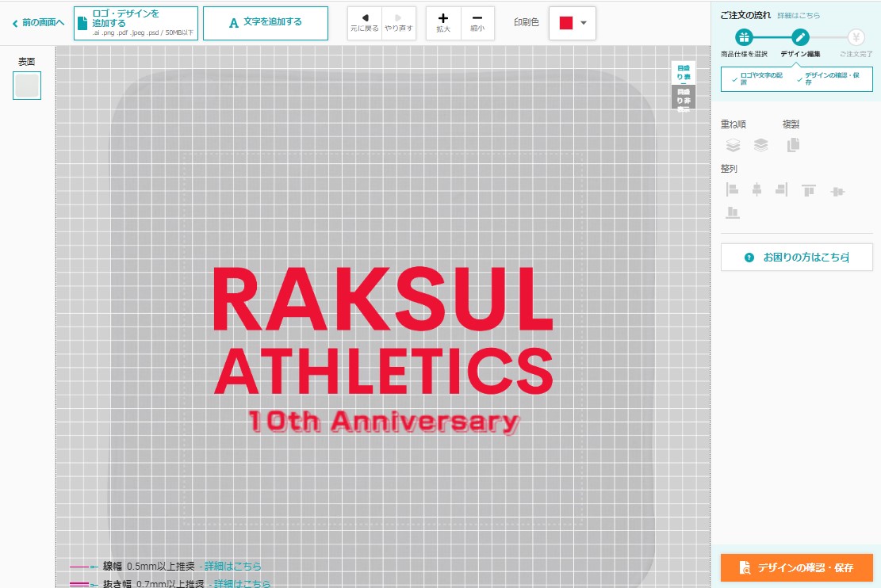The image size is (881, 588).
Task: Click the 商品仕様を選択 step label
Action: coord(744,54)
